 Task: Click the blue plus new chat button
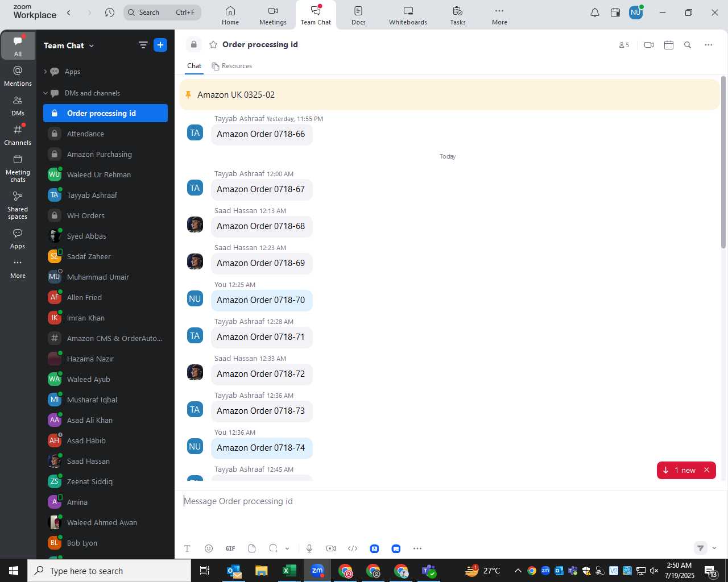(x=160, y=45)
